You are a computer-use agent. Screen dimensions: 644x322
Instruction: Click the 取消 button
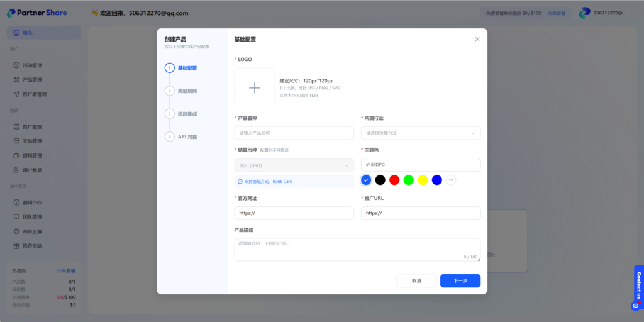[x=416, y=280]
